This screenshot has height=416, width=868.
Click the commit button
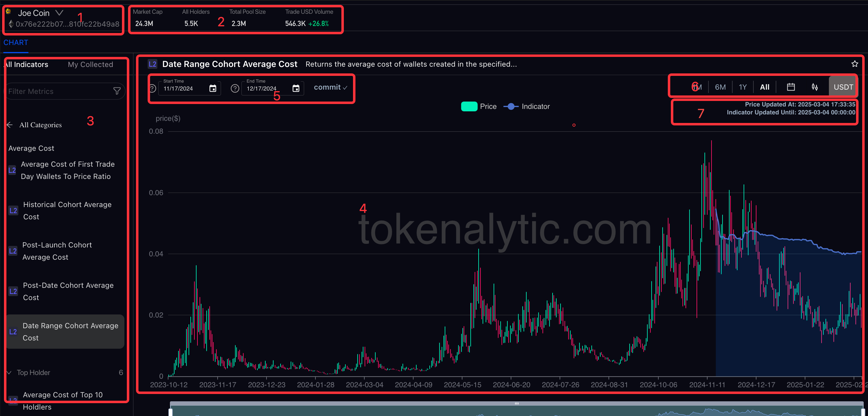coord(330,87)
